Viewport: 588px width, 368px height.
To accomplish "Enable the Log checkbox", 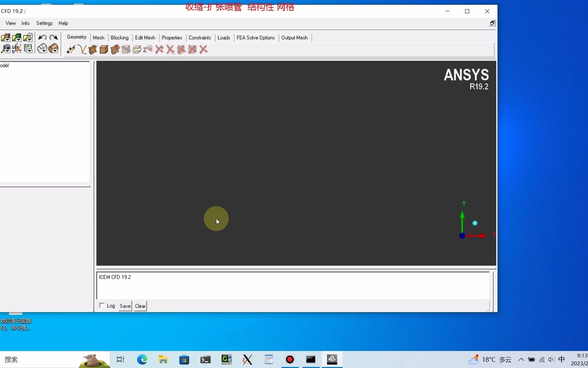I will click(102, 305).
